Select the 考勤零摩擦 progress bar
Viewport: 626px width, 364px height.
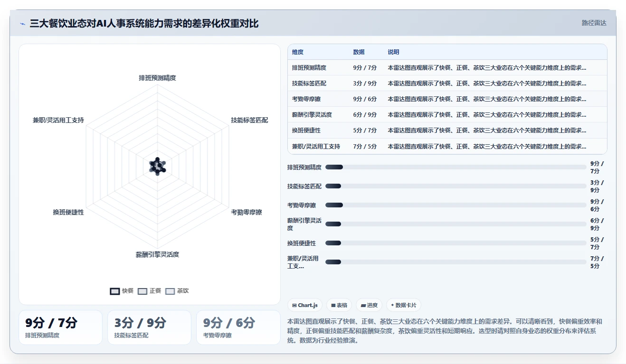coord(456,205)
